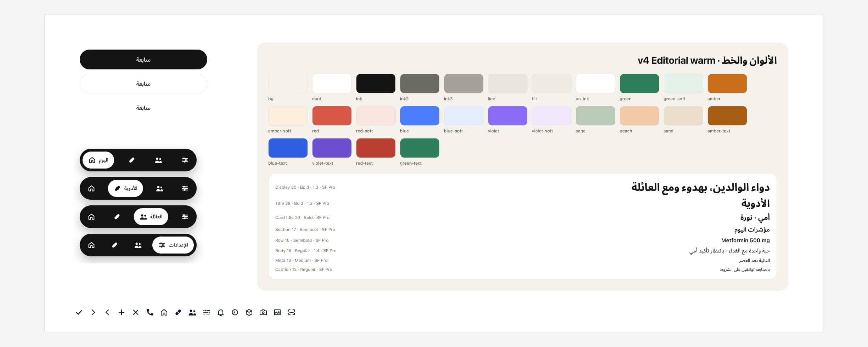Click the home icon in the nav bar with العائلة active

coord(91,217)
